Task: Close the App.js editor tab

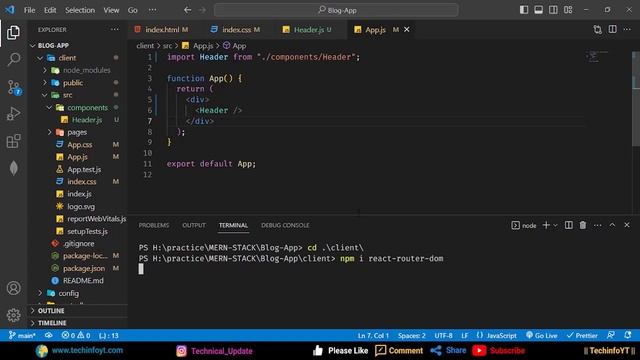Action: [x=407, y=29]
